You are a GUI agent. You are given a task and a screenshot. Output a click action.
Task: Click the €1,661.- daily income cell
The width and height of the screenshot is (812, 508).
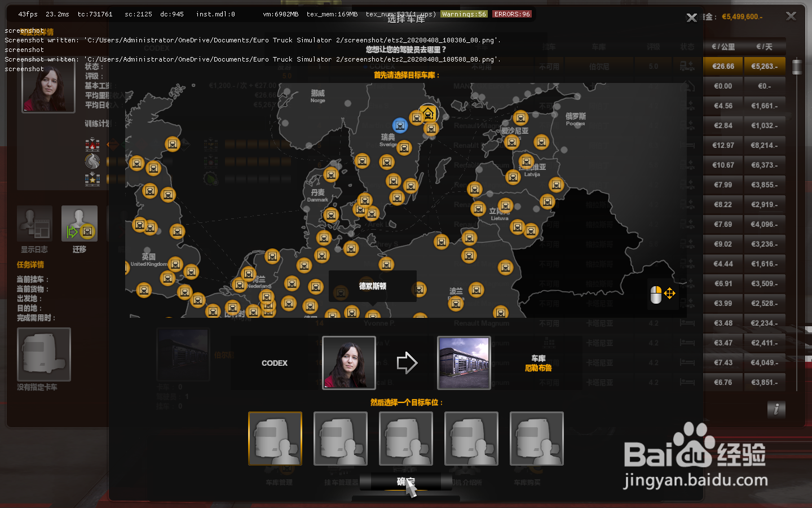[x=765, y=106]
